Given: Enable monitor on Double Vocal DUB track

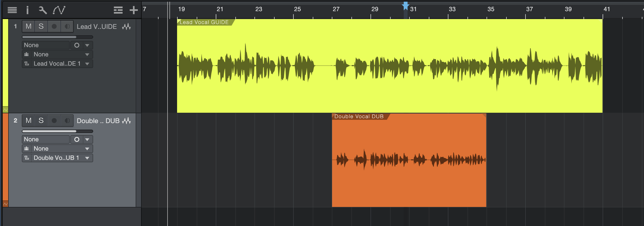Looking at the screenshot, I should pyautogui.click(x=67, y=121).
